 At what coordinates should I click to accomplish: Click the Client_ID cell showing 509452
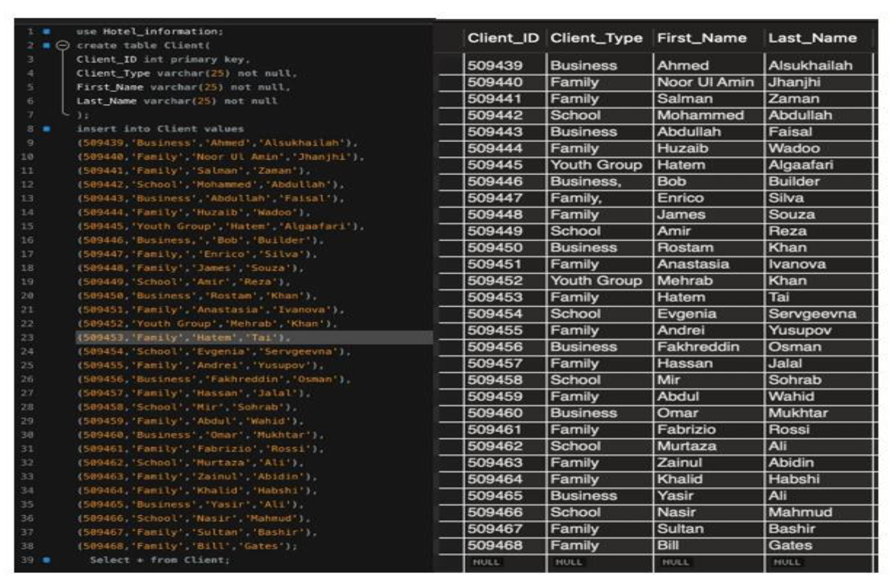tap(496, 281)
